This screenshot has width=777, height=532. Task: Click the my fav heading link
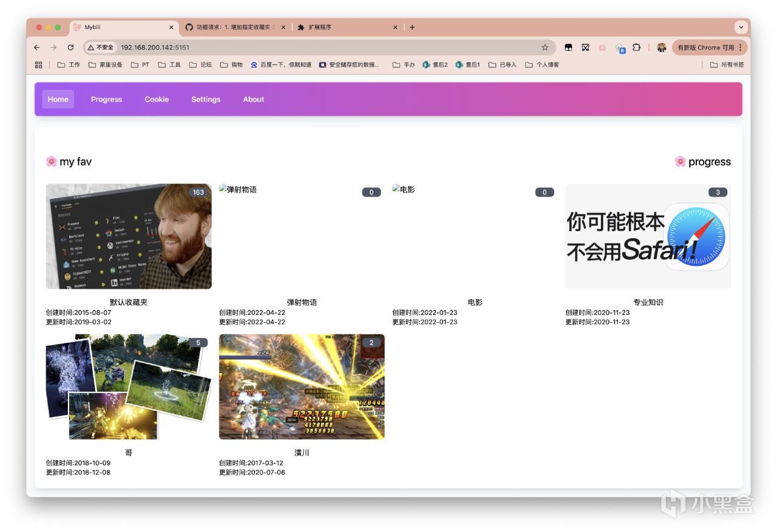coord(69,161)
